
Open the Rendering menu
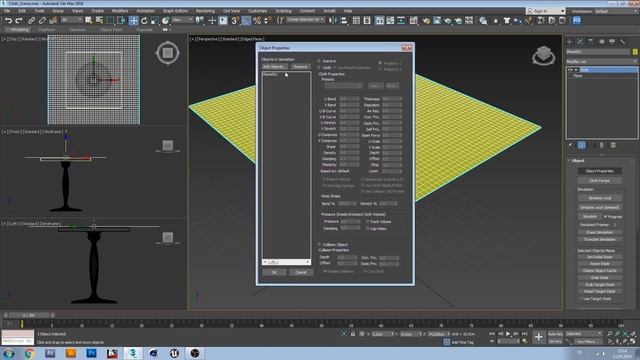point(205,11)
